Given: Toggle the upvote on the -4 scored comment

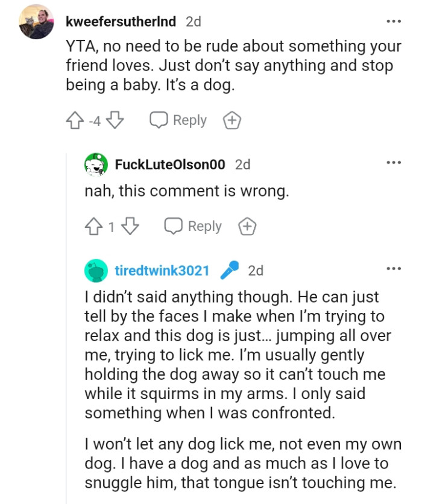Looking at the screenshot, I should point(76,120).
